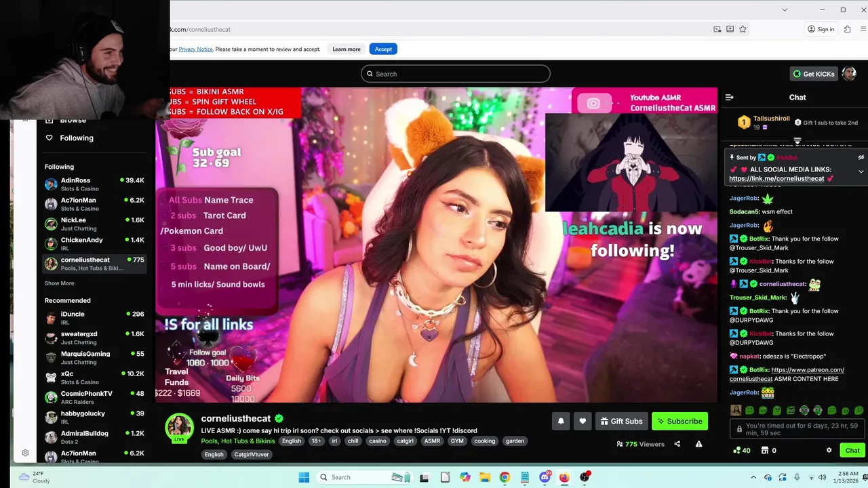The image size is (868, 488).
Task: Open Copilot from the taskbar
Action: click(465, 477)
